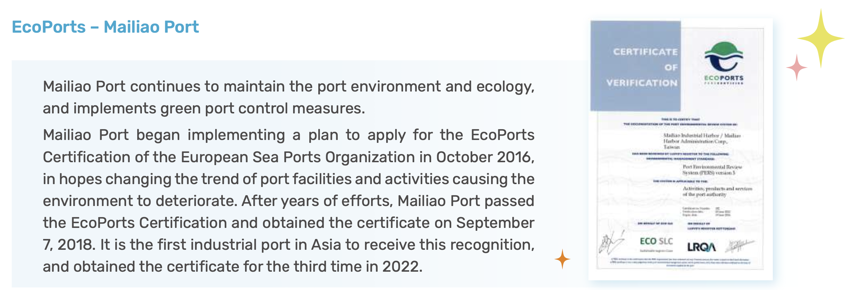Click the LRQA logo on the certificate
Viewport: 868px width, 290px height.
(x=701, y=247)
